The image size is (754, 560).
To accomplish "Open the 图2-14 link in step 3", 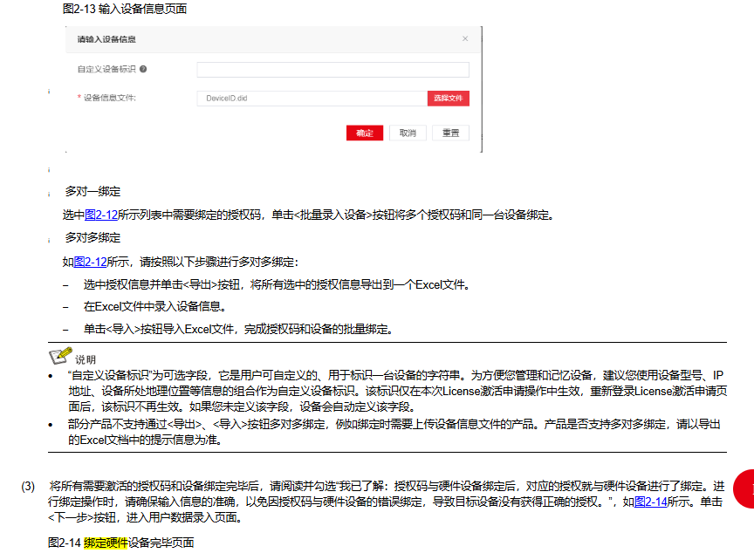I will pyautogui.click(x=650, y=502).
